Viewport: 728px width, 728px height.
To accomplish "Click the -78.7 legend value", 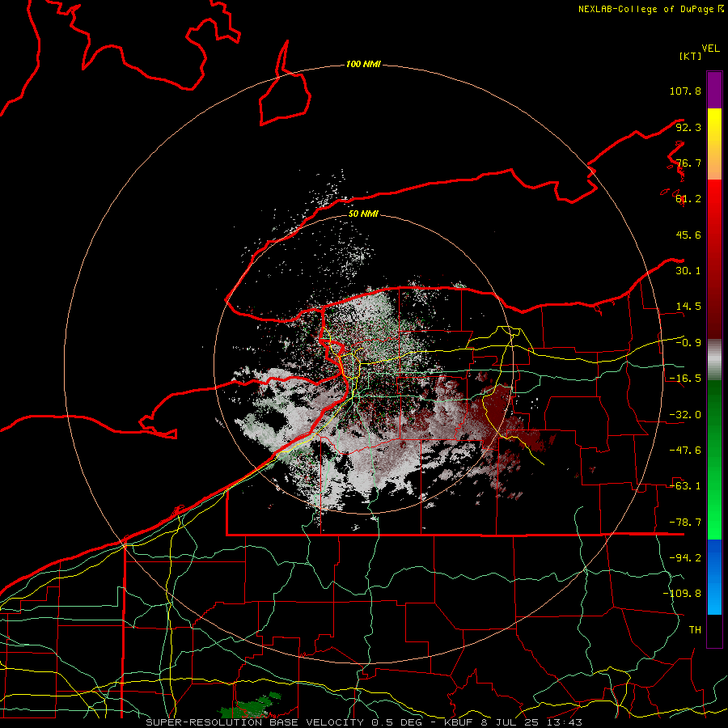I will pos(685,523).
